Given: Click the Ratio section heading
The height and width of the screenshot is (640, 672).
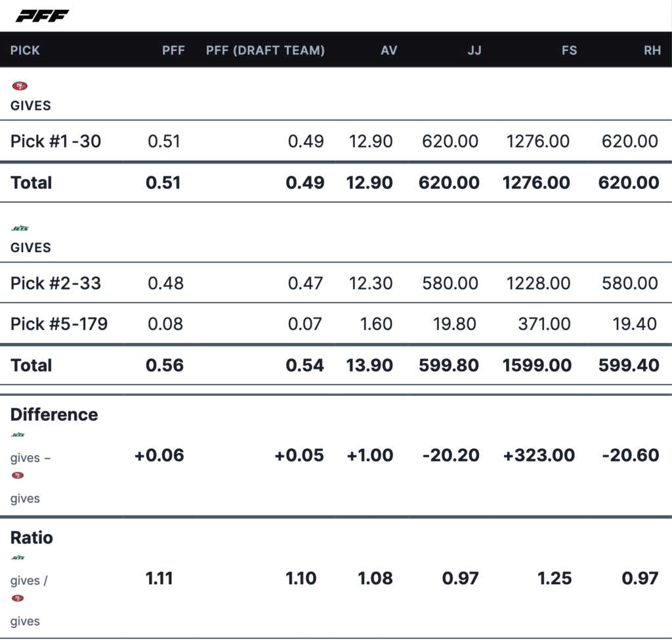Looking at the screenshot, I should point(31,538).
